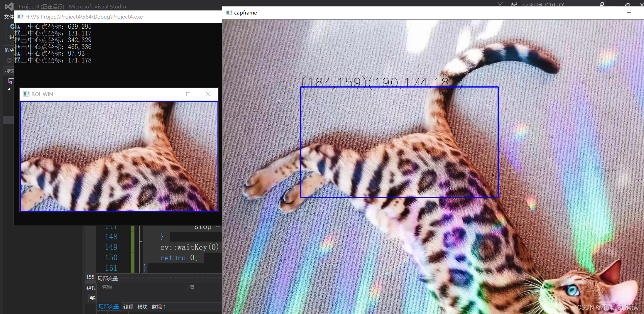Switch to the 监视 1 tab

click(x=158, y=307)
